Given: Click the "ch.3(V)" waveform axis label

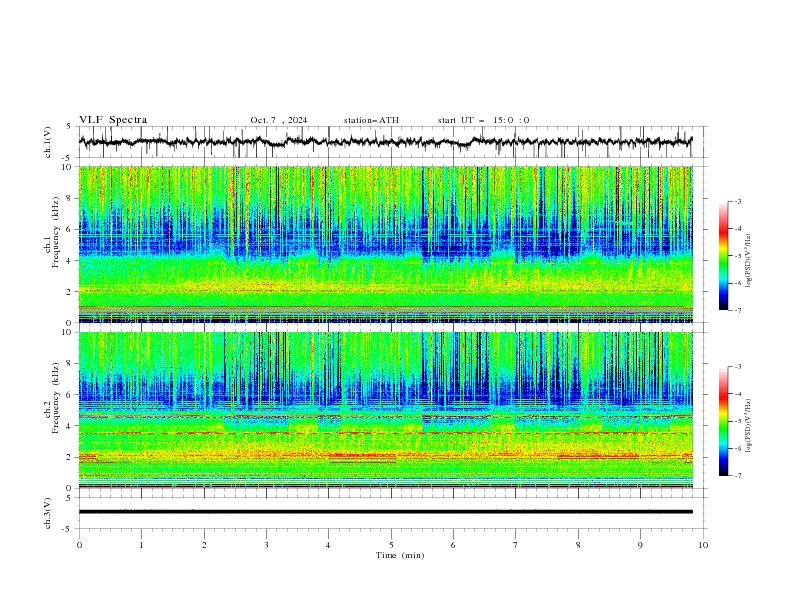Looking at the screenshot, I should point(48,513).
